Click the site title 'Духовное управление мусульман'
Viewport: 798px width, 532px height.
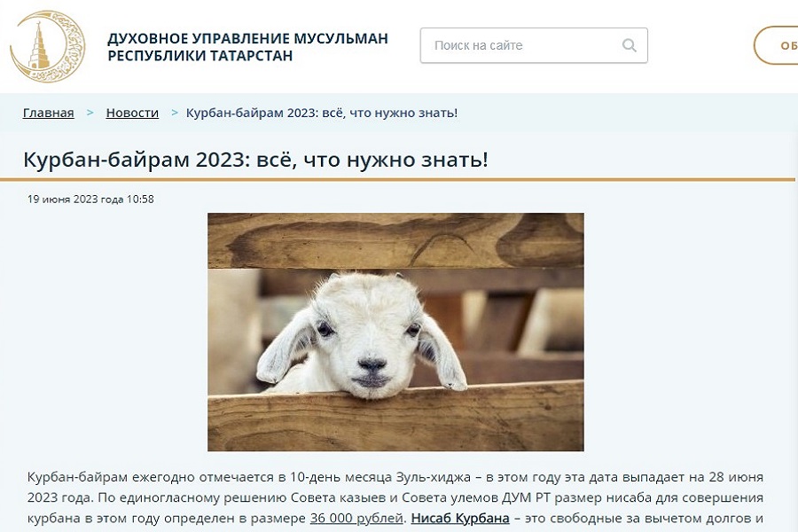coord(248,38)
